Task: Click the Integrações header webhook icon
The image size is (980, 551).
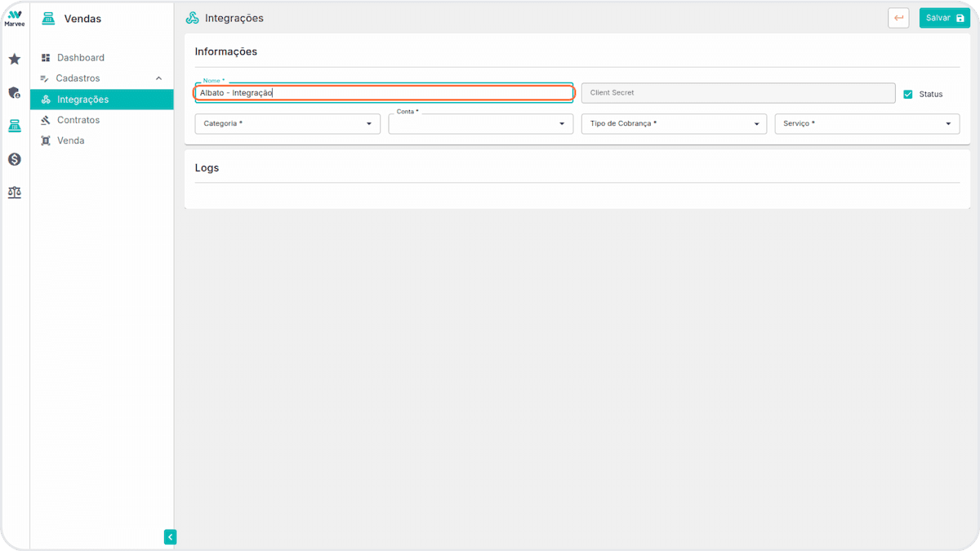Action: click(193, 18)
